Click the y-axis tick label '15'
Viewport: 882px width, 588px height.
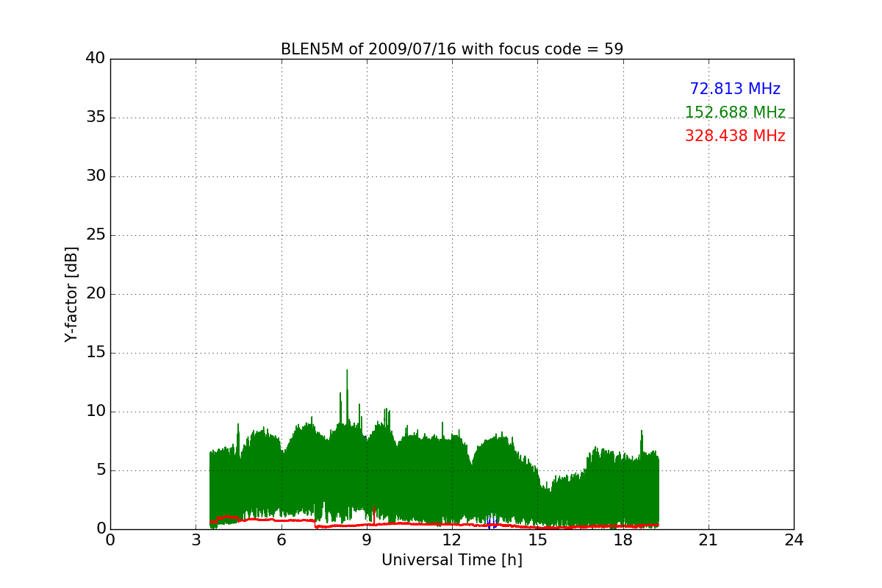[96, 353]
